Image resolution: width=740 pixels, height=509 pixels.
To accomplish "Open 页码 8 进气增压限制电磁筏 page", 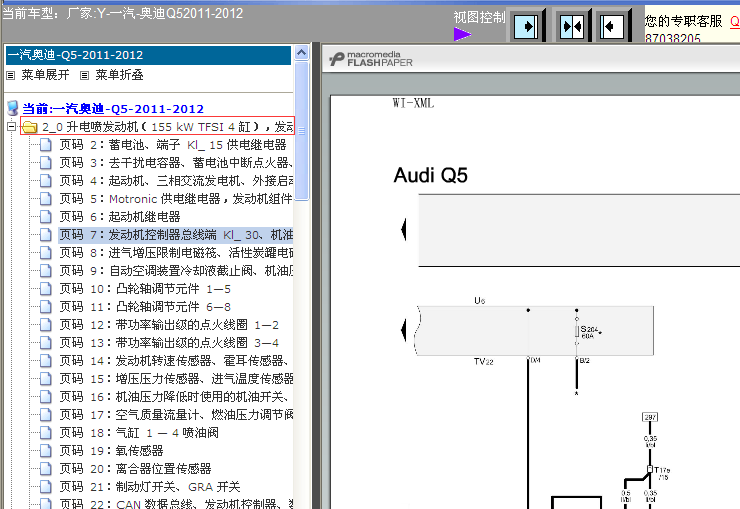I will tap(176, 253).
